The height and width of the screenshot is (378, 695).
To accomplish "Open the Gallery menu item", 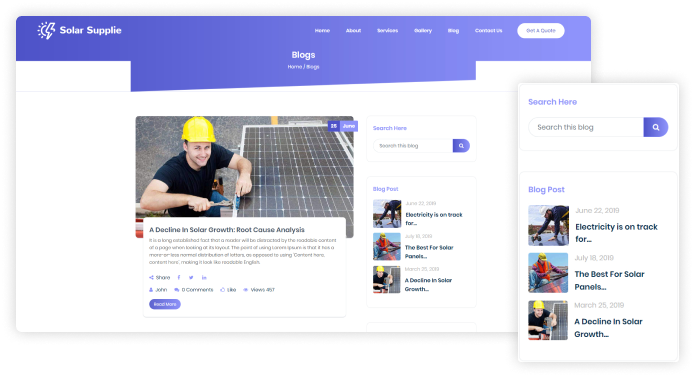I will pos(423,31).
